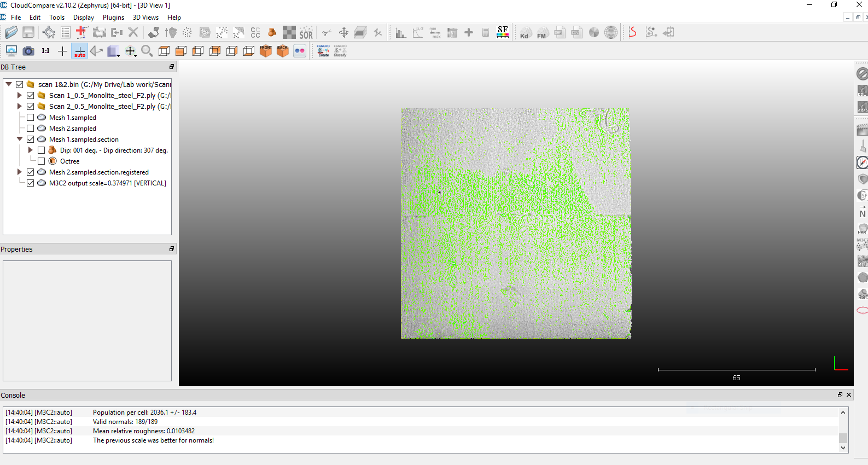Open the calculator icon in toolbar
The width and height of the screenshot is (868, 465).
click(486, 33)
